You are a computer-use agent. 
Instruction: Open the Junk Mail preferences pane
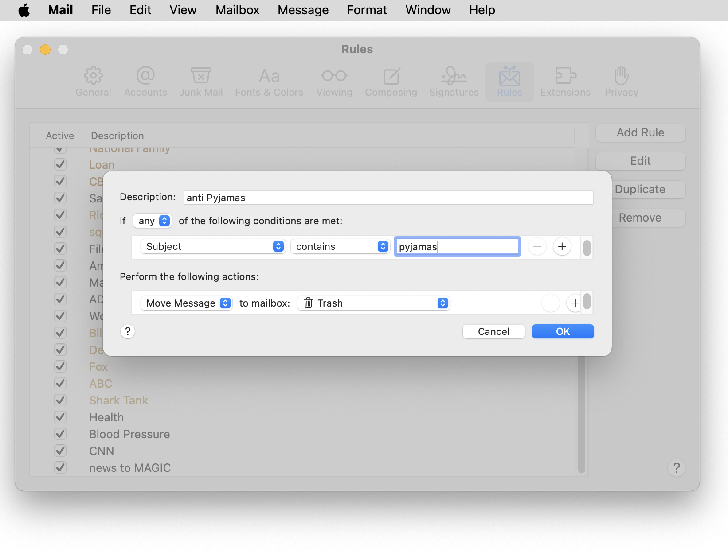pos(201,82)
